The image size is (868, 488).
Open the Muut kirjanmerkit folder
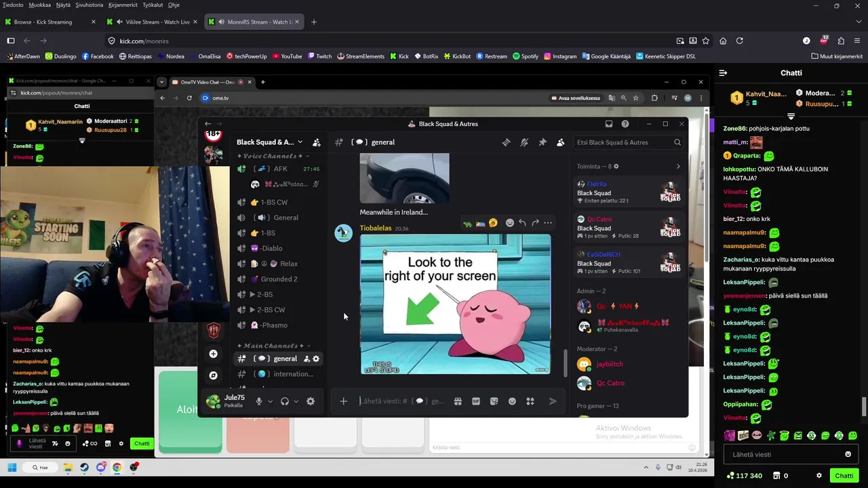click(837, 56)
